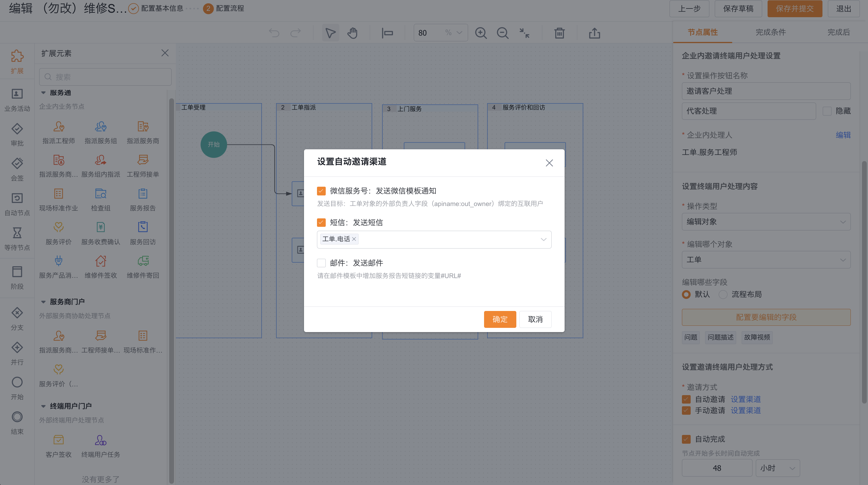The width and height of the screenshot is (868, 485).
Task: Click the 维修件寄回 element icon
Action: (x=143, y=261)
